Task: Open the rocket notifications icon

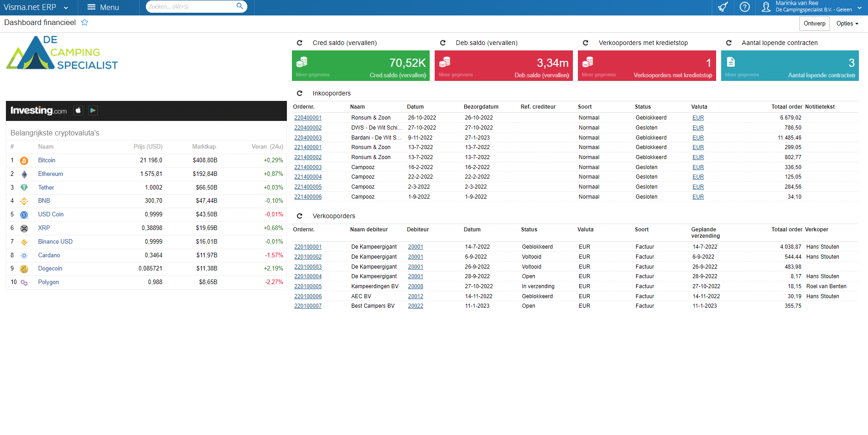Action: point(722,7)
